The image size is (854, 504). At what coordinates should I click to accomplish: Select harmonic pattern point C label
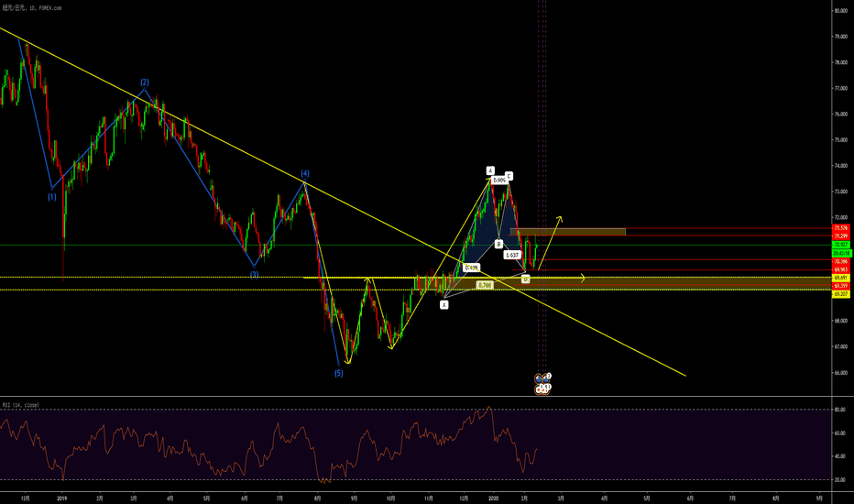pos(509,175)
